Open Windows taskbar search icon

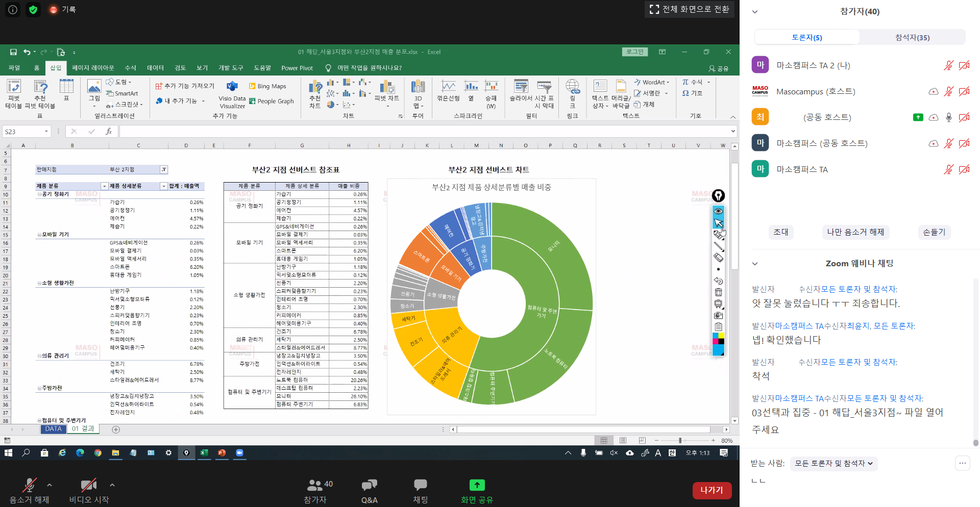26,452
